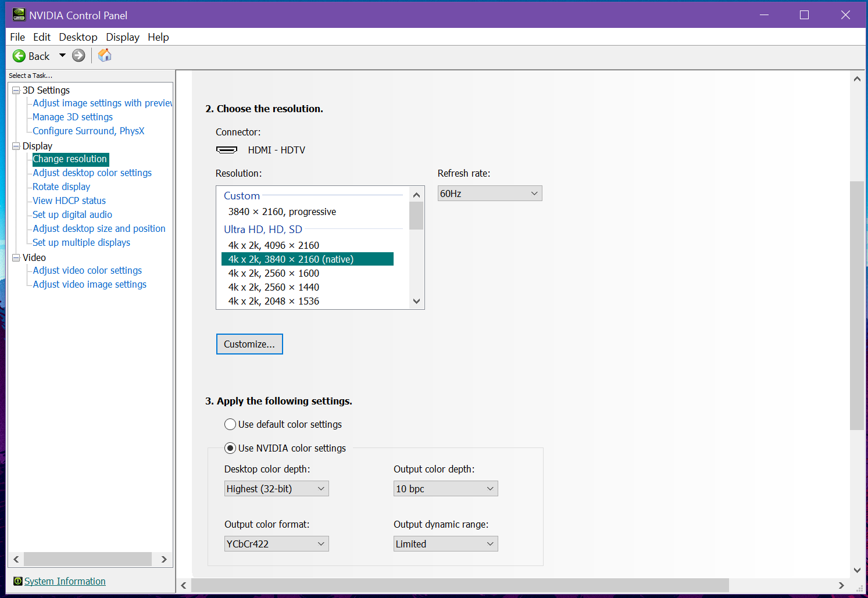Open the Display menu
868x598 pixels.
tap(123, 37)
